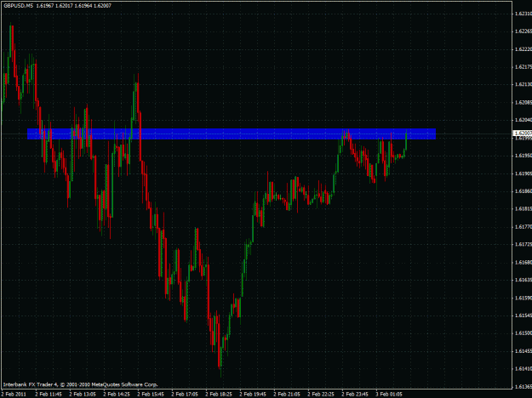Click the '2 Feb 15:45' time axis label
This screenshot has width=532, height=398.
click(151, 395)
